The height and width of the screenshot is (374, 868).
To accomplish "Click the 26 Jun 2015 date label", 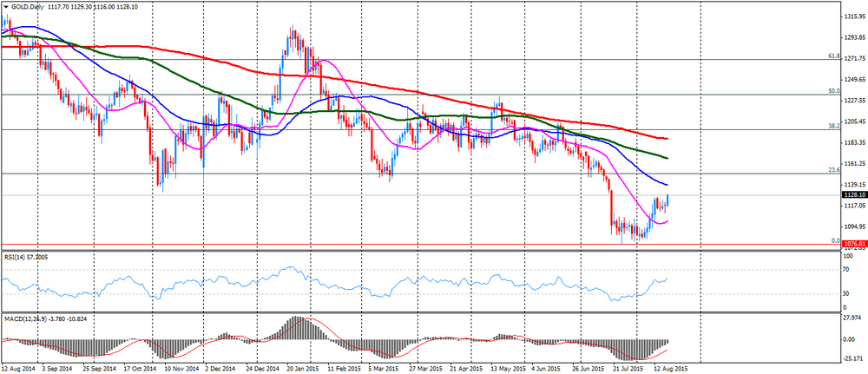I will pos(589,367).
